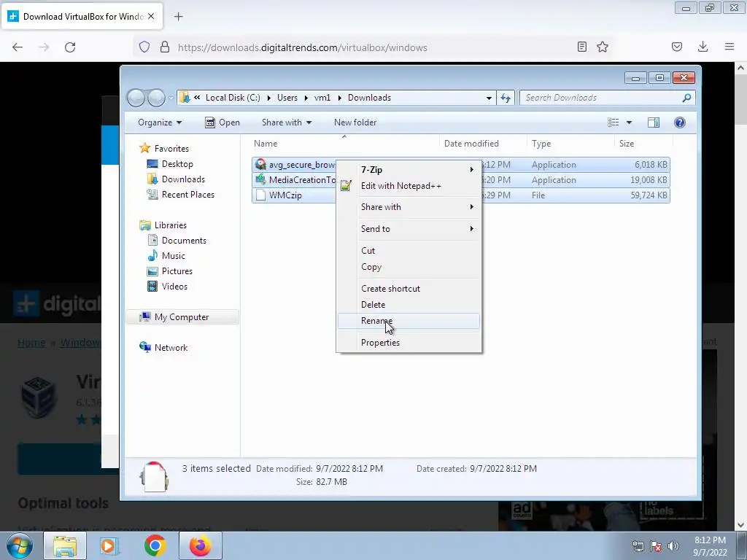
Task: Click the site padlock icon
Action: pyautogui.click(x=165, y=47)
